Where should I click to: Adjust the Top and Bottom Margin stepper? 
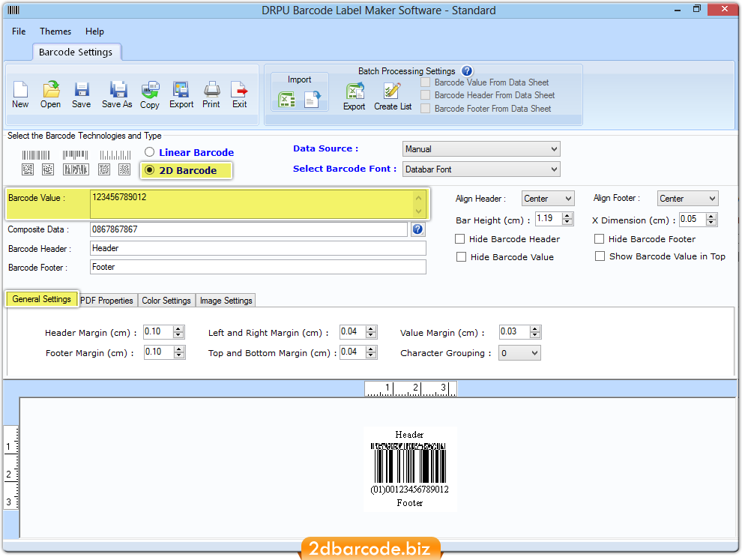click(x=372, y=352)
